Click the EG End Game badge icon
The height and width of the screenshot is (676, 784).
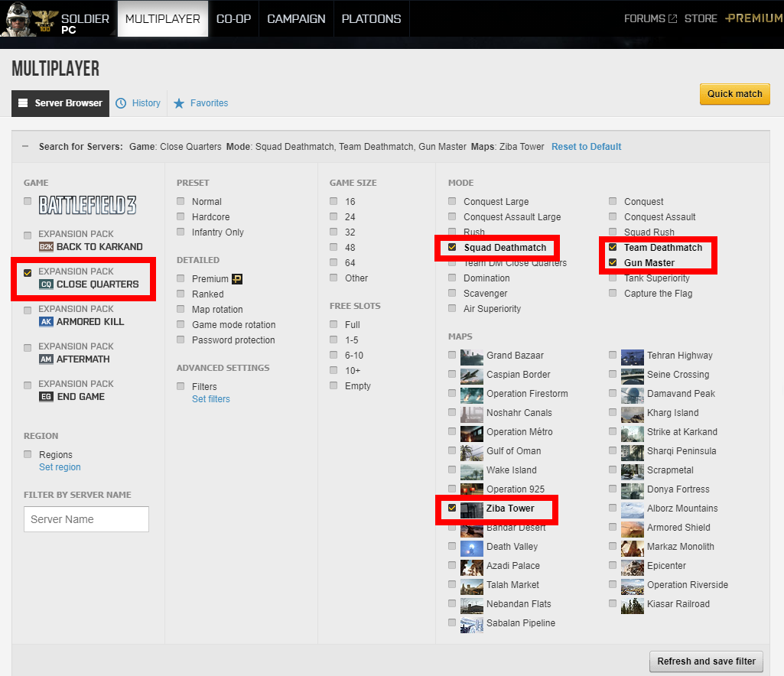(x=46, y=396)
